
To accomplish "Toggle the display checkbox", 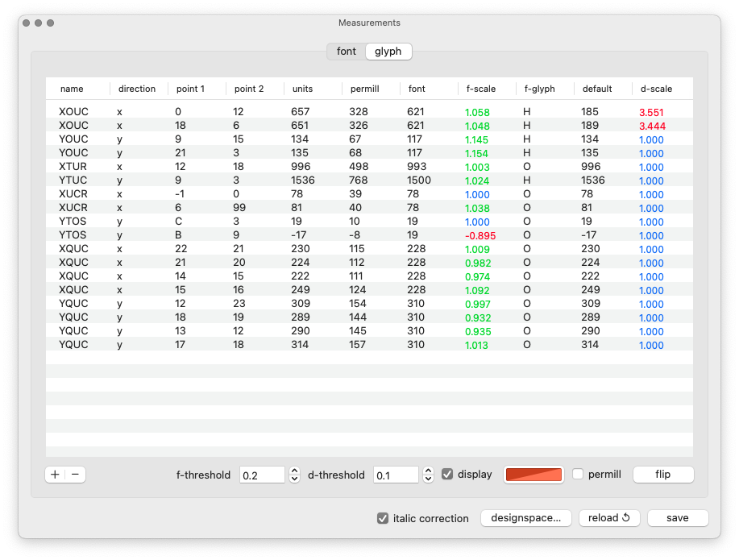I will (x=447, y=475).
